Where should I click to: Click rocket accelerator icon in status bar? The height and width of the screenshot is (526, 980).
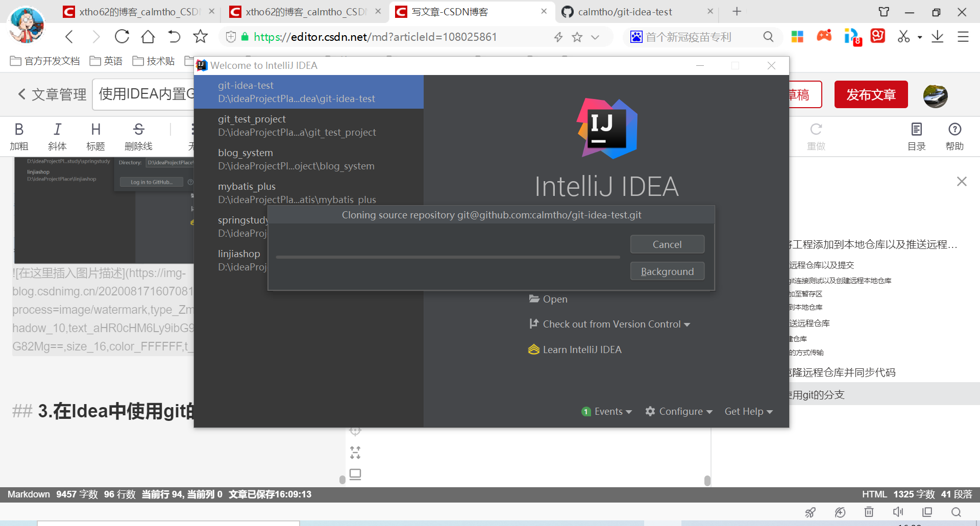[810, 512]
